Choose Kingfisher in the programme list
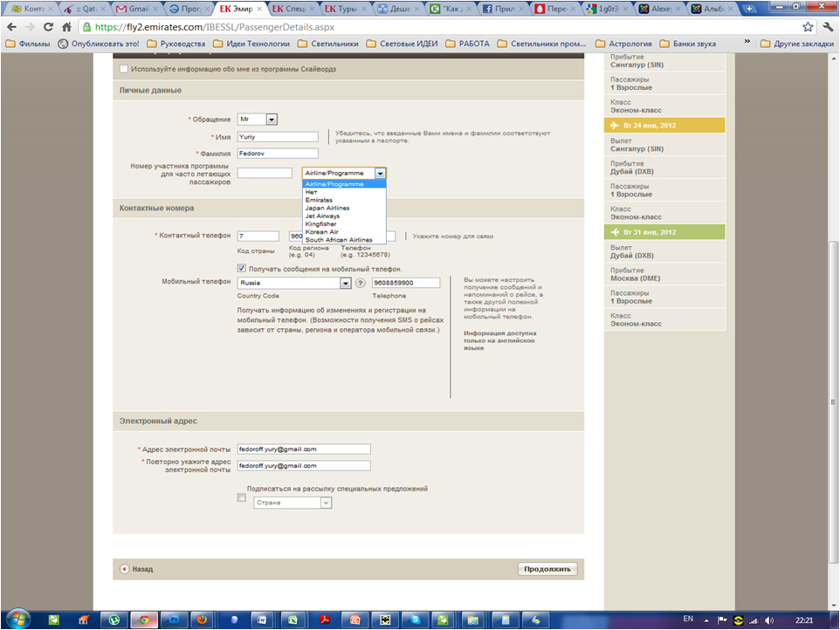840x630 pixels. point(344,224)
